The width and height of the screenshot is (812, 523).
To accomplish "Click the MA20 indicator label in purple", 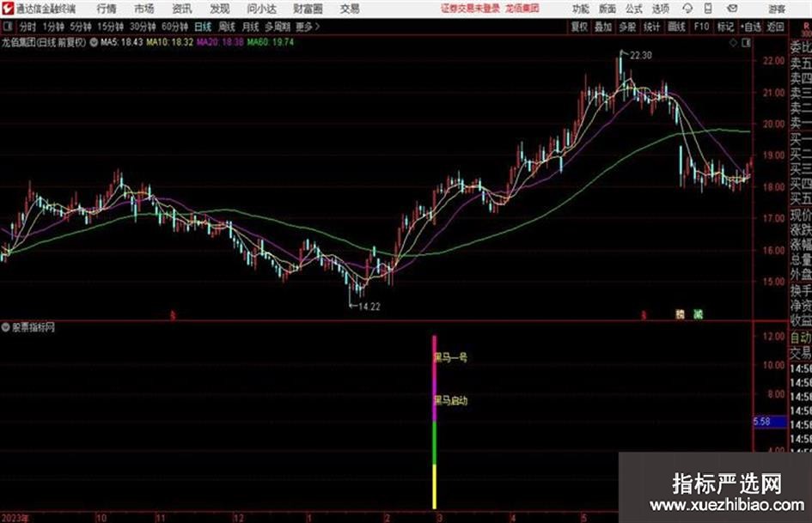I will click(x=220, y=42).
